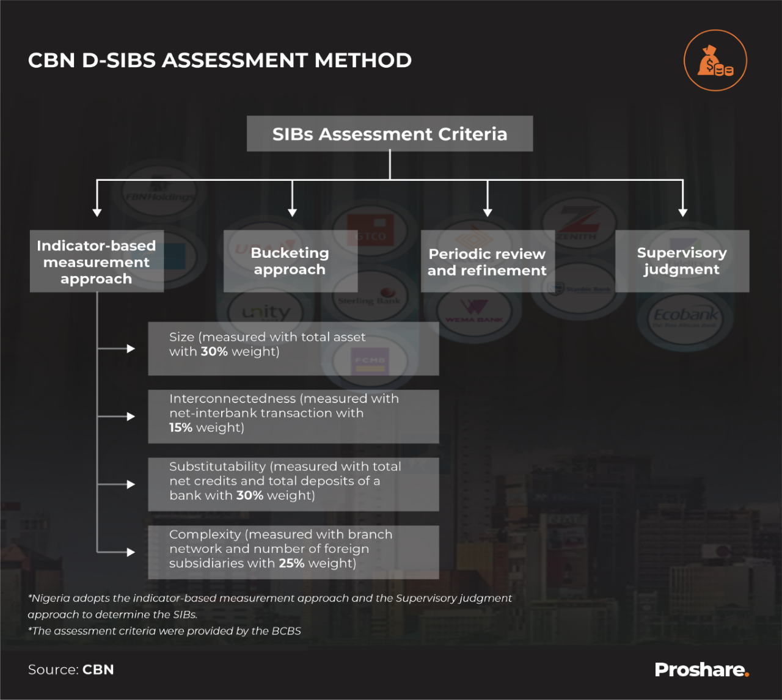The image size is (782, 700).
Task: Click the money bag icon in orange circle
Action: [x=715, y=60]
